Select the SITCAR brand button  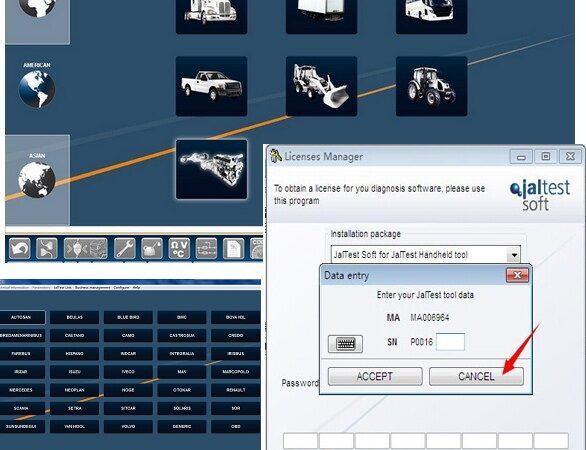click(x=128, y=409)
